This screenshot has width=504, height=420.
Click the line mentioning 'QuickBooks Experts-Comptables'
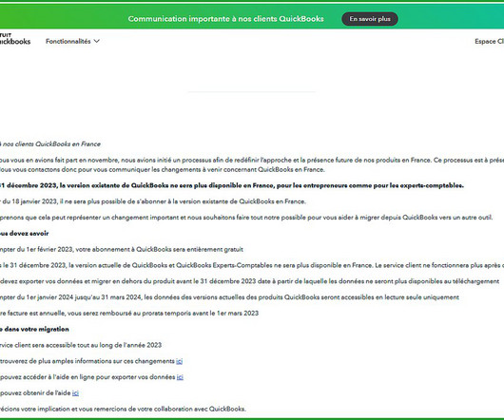click(x=252, y=265)
